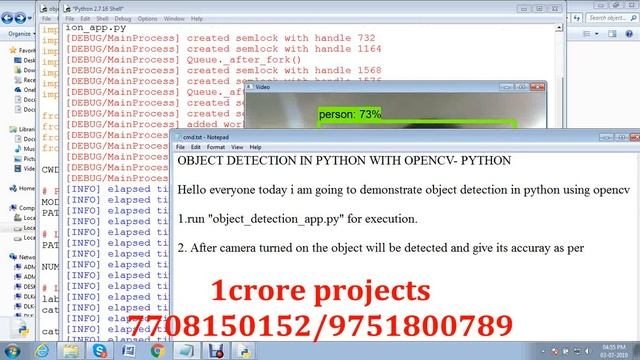Image resolution: width=640 pixels, height=360 pixels.
Task: Click the "semlock with handle 732" shell line
Action: (x=220, y=38)
